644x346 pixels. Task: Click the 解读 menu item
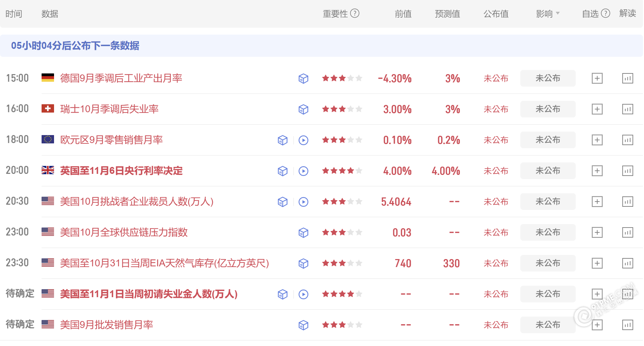click(x=628, y=14)
